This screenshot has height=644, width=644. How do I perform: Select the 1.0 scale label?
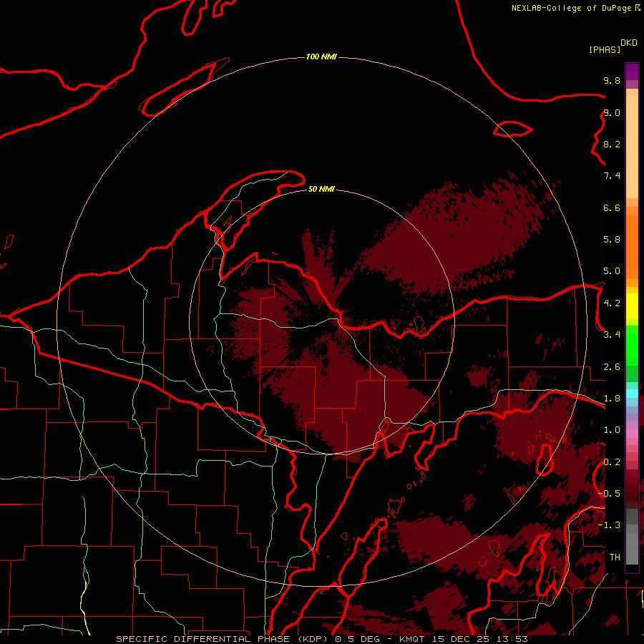(612, 430)
